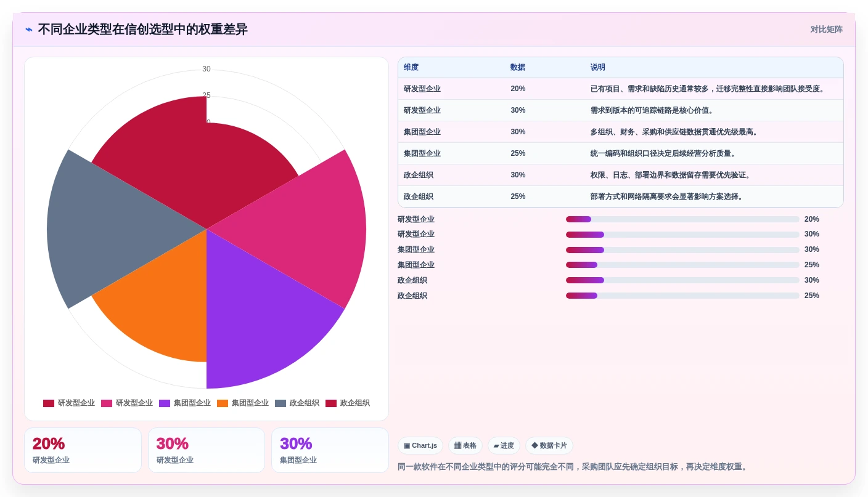This screenshot has width=868, height=497.
Task: Click the 研发型企业 progress bar showing 20%
Action: pos(682,219)
